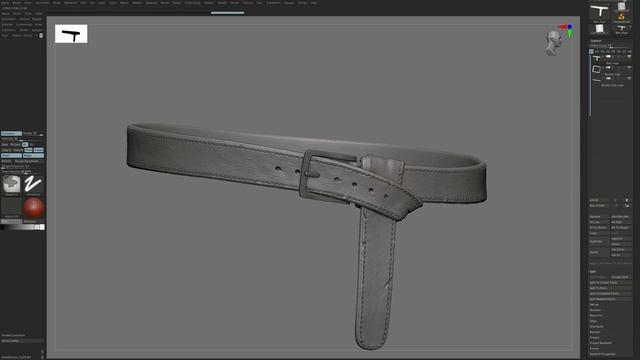Screen dimensions: 640x360
Task: Click the head camera orientation gizmo
Action: coord(553,43)
